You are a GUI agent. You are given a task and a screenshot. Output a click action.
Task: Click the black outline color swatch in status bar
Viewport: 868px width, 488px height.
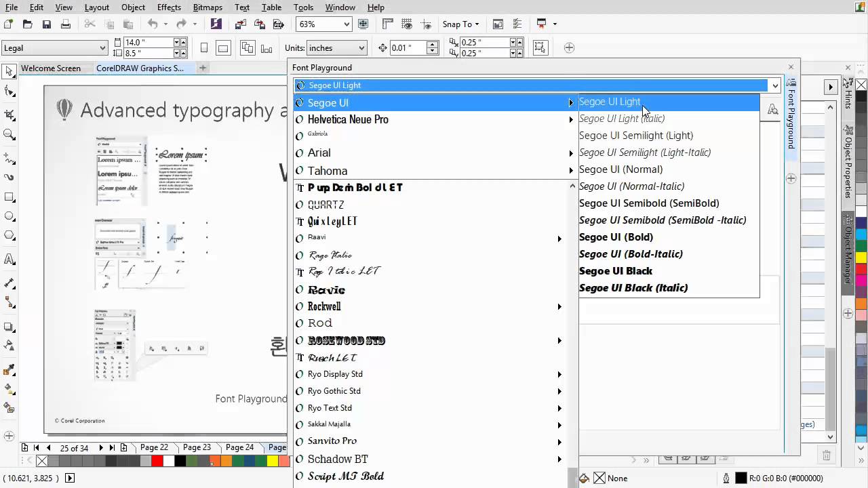point(741,479)
